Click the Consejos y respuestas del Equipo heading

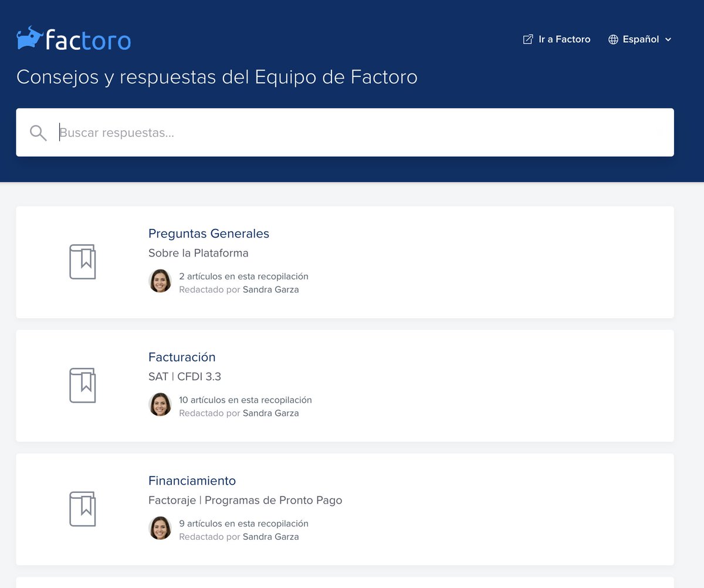(x=217, y=77)
